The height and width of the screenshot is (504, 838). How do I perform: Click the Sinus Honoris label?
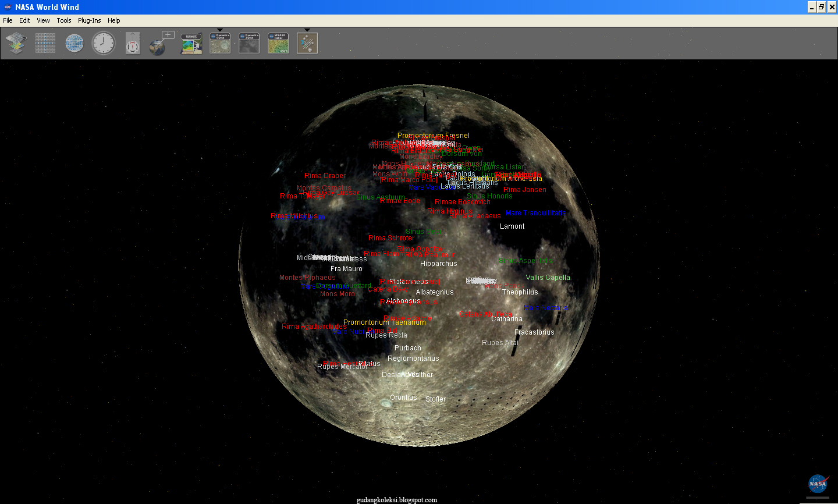489,196
